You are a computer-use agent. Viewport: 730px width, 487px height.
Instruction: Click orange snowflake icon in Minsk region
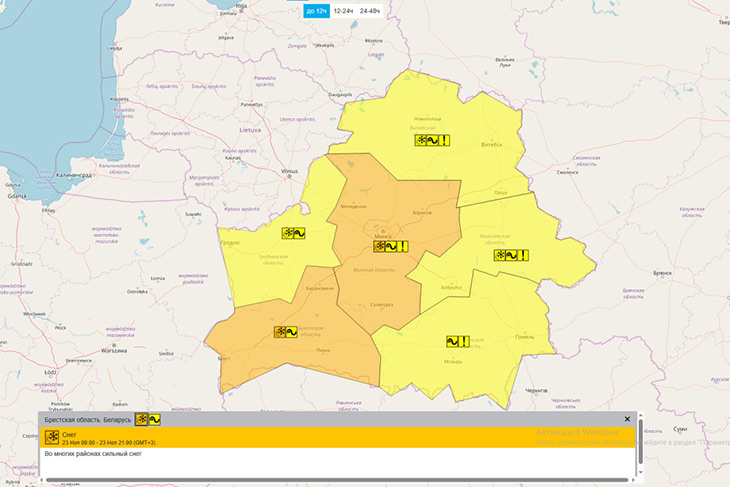click(379, 246)
